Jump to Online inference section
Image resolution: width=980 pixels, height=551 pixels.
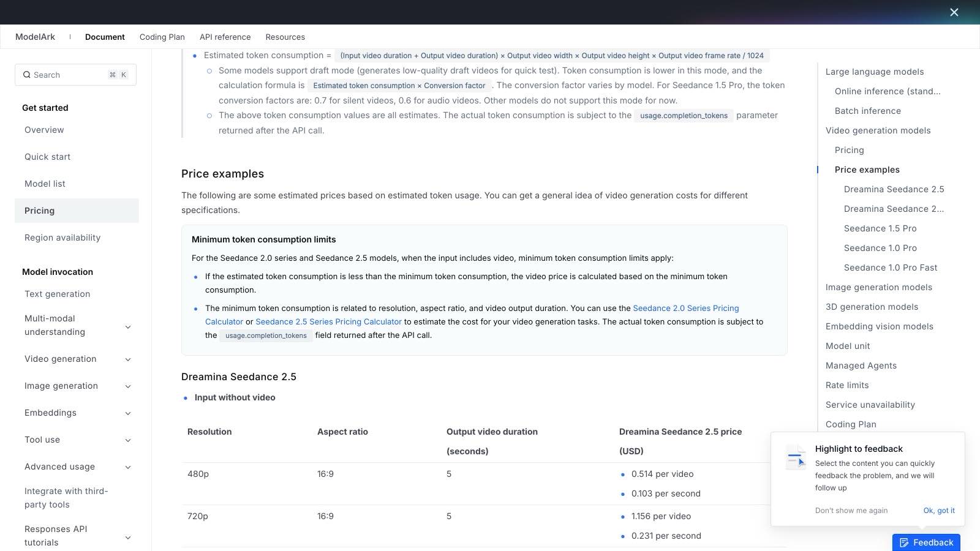(888, 91)
